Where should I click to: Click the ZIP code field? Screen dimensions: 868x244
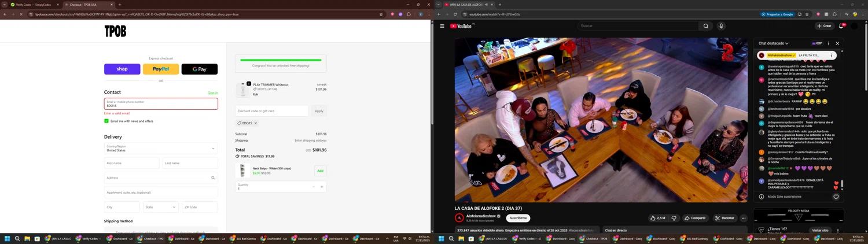point(200,207)
